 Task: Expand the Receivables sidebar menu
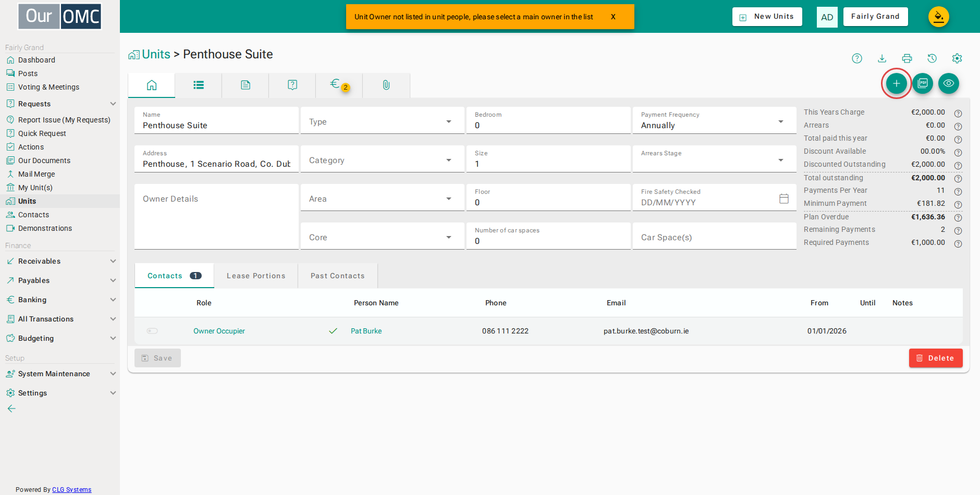(60, 261)
